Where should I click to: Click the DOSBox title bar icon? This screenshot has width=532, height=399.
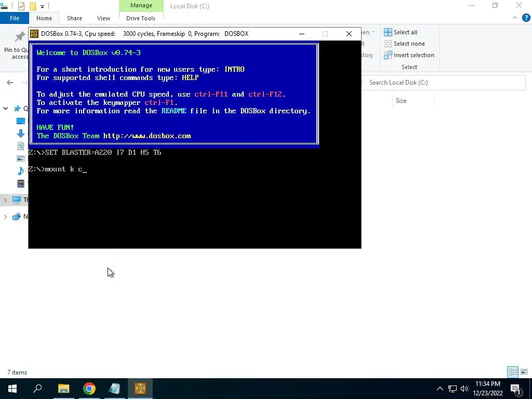pos(34,34)
